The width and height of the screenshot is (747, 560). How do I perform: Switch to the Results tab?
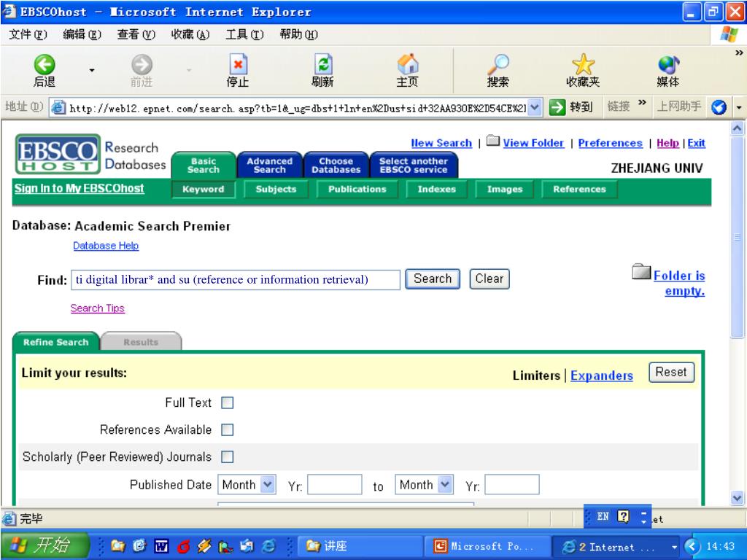(x=141, y=342)
